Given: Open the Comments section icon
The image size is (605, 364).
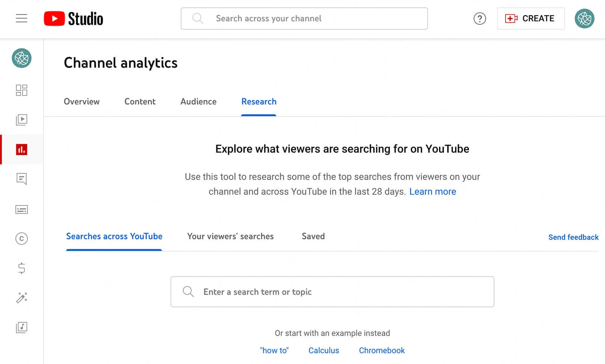Looking at the screenshot, I should 22,179.
